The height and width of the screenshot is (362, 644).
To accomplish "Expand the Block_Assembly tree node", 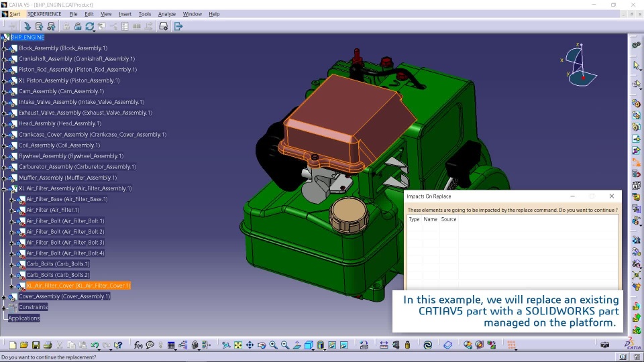I will click(4, 48).
